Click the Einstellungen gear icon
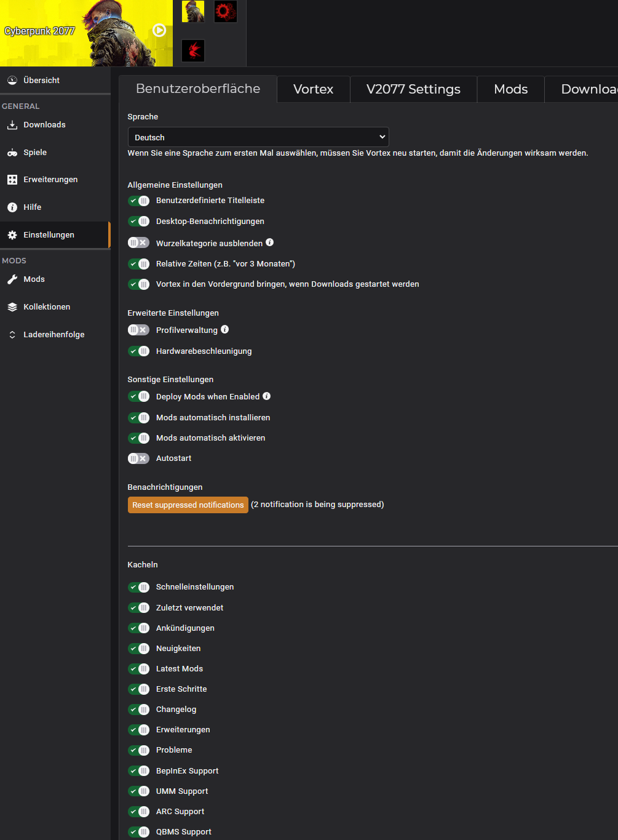This screenshot has height=840, width=618. click(x=12, y=235)
